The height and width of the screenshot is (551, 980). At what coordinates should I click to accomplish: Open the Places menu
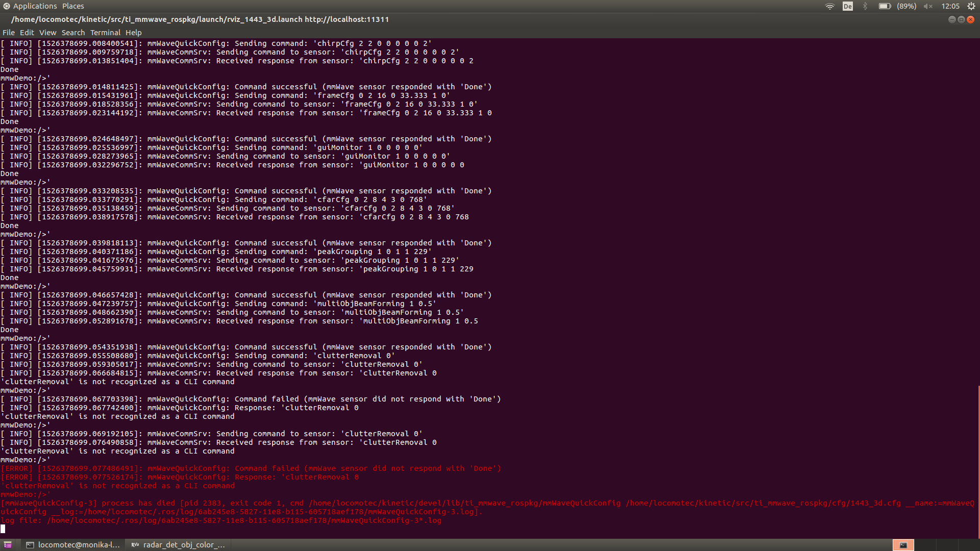pyautogui.click(x=73, y=6)
